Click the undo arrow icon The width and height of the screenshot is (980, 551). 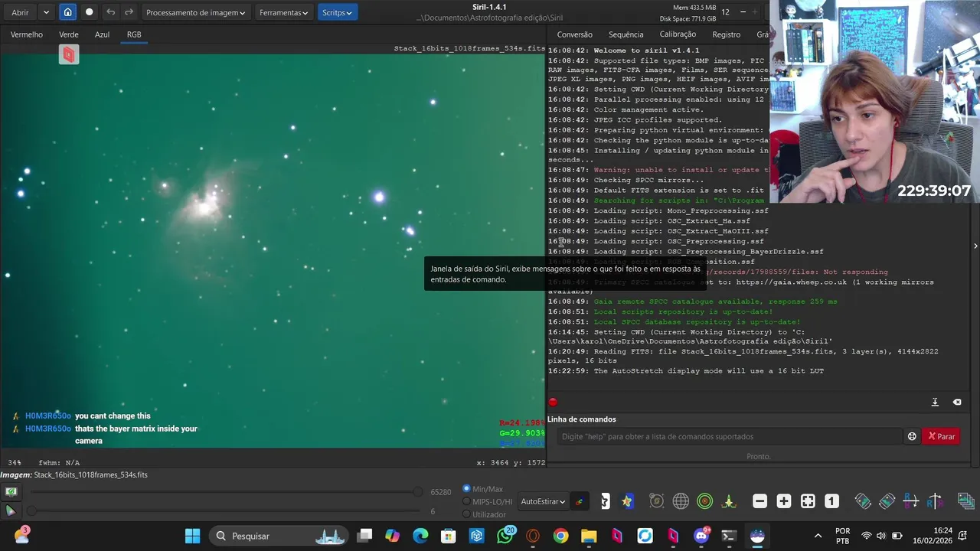[110, 12]
